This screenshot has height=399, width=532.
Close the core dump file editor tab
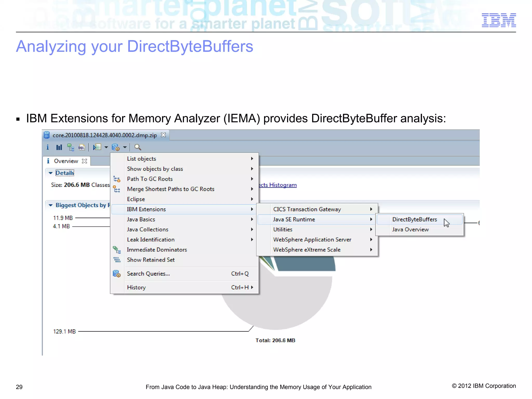click(163, 135)
